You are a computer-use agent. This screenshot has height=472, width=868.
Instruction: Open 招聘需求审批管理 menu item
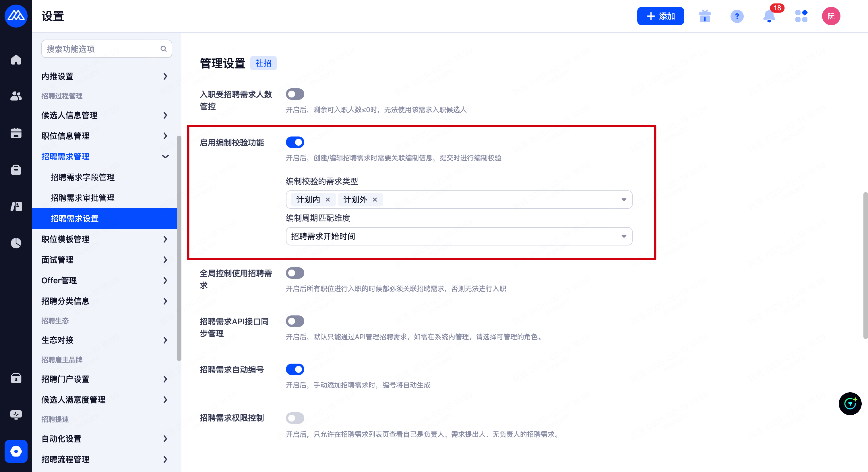[83, 198]
